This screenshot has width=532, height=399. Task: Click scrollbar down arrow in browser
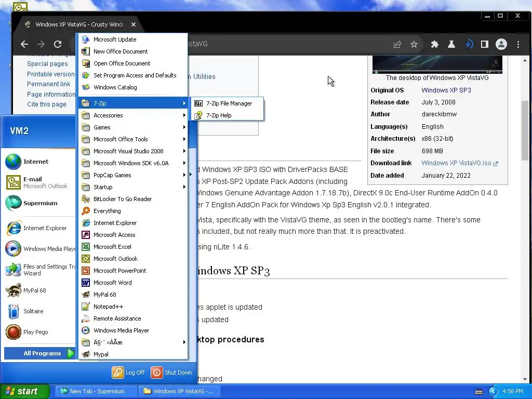point(525,379)
